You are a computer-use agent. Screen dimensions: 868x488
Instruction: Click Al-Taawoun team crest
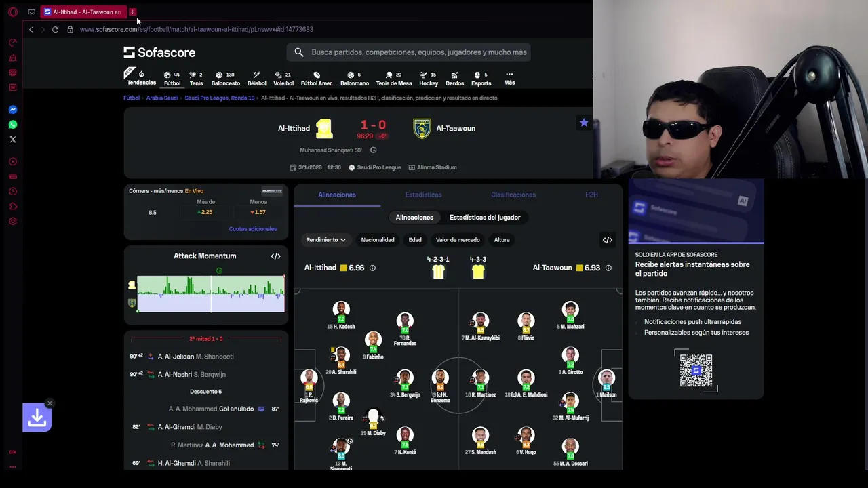[422, 128]
